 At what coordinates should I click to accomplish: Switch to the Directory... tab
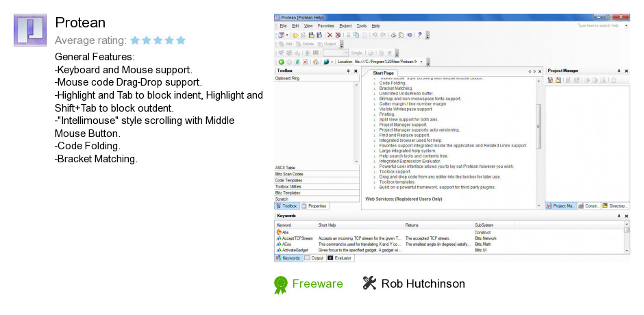(615, 205)
